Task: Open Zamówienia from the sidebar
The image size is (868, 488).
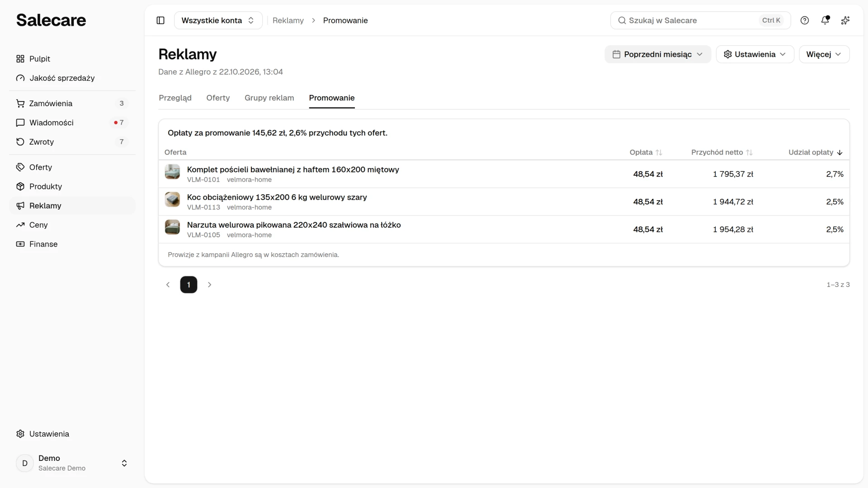Action: click(72, 103)
